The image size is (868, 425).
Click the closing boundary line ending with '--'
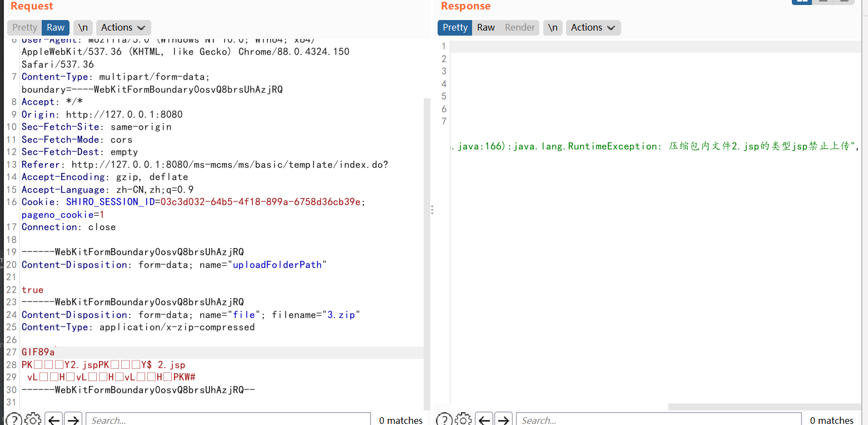pyautogui.click(x=138, y=390)
